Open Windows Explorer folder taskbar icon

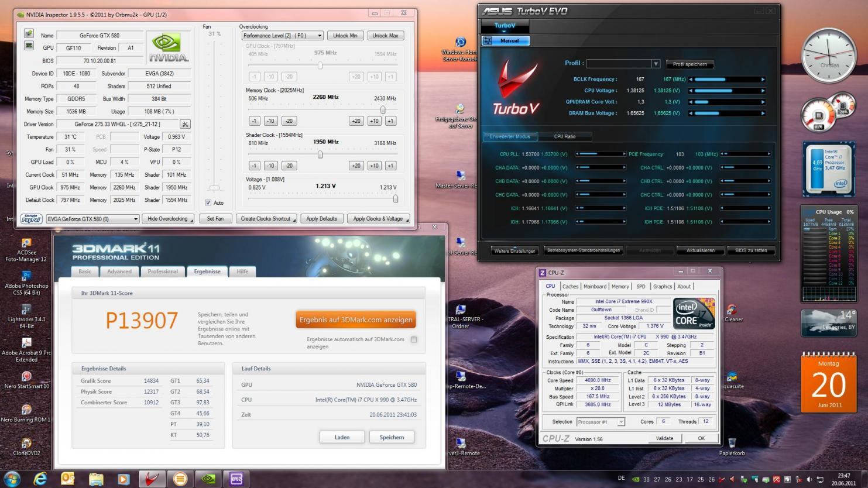pos(96,479)
